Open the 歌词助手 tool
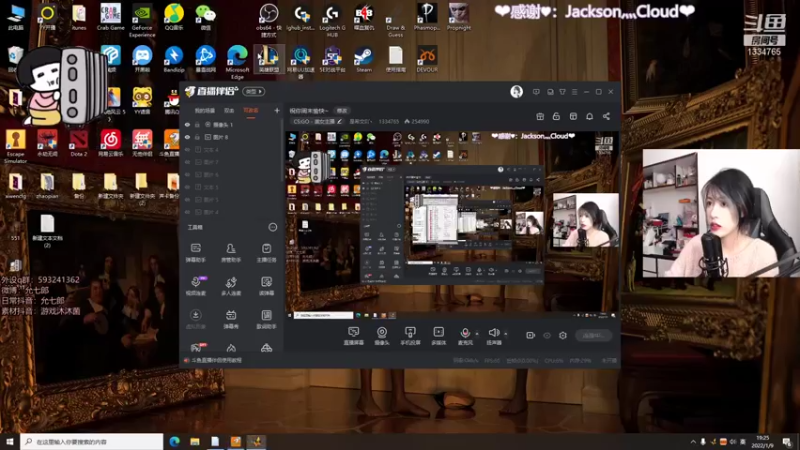 [x=266, y=319]
